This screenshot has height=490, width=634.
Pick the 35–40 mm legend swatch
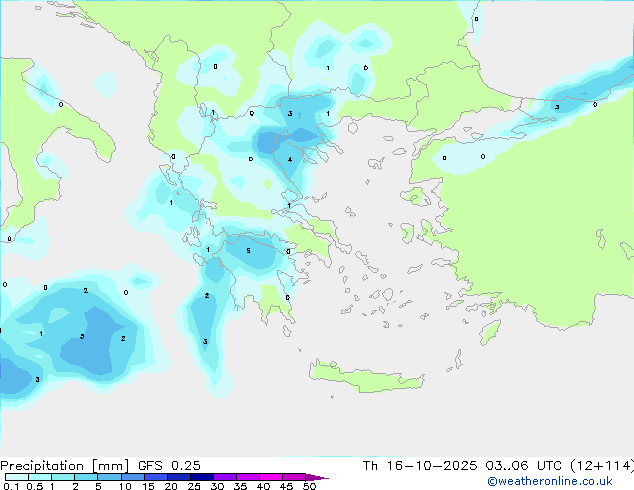(247, 477)
